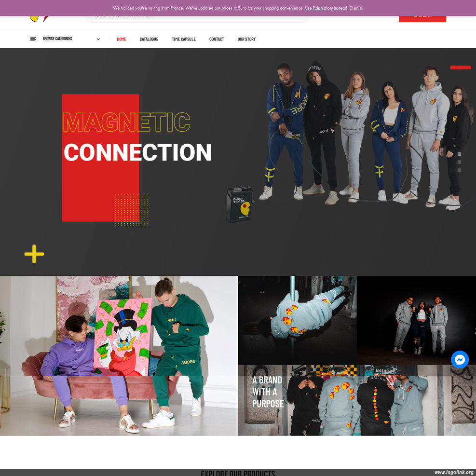Viewport: 476px width, 476px height.
Task: Click the "MAGNETIC" outlined headline
Action: pyautogui.click(x=126, y=122)
